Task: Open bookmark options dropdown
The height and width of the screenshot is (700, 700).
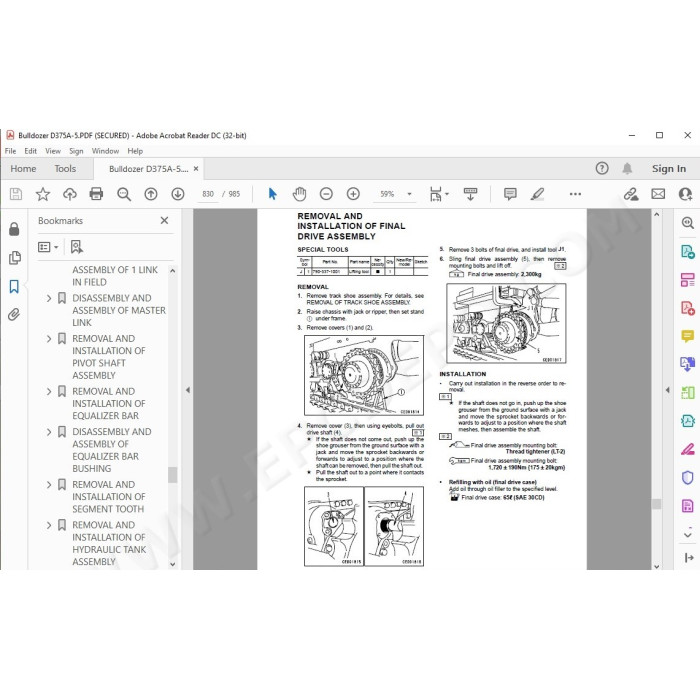Action: pos(48,247)
